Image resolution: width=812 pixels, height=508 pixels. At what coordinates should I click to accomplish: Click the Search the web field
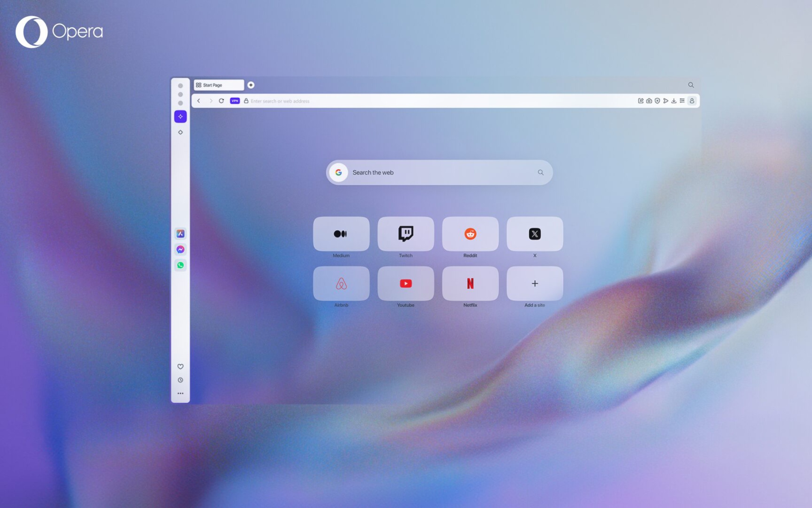pyautogui.click(x=439, y=172)
